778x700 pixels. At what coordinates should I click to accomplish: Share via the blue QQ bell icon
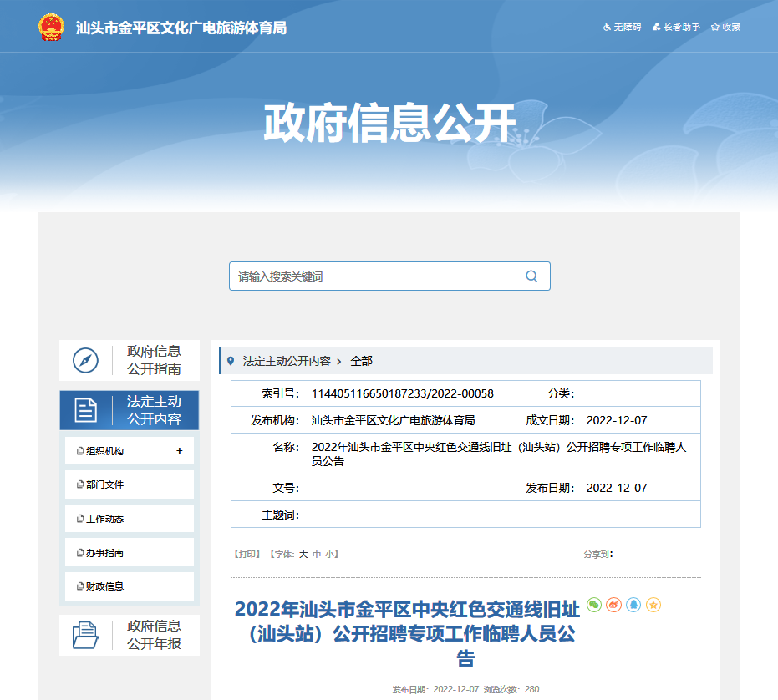point(633,605)
